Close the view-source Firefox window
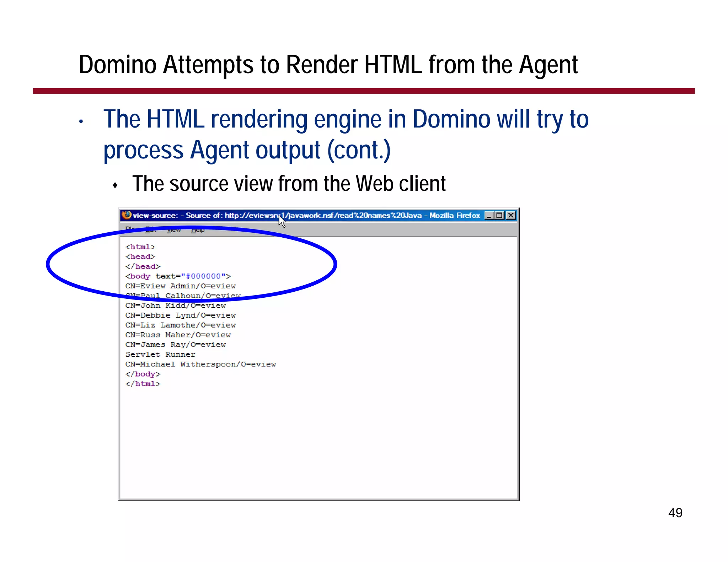728x562 pixels. [x=511, y=215]
